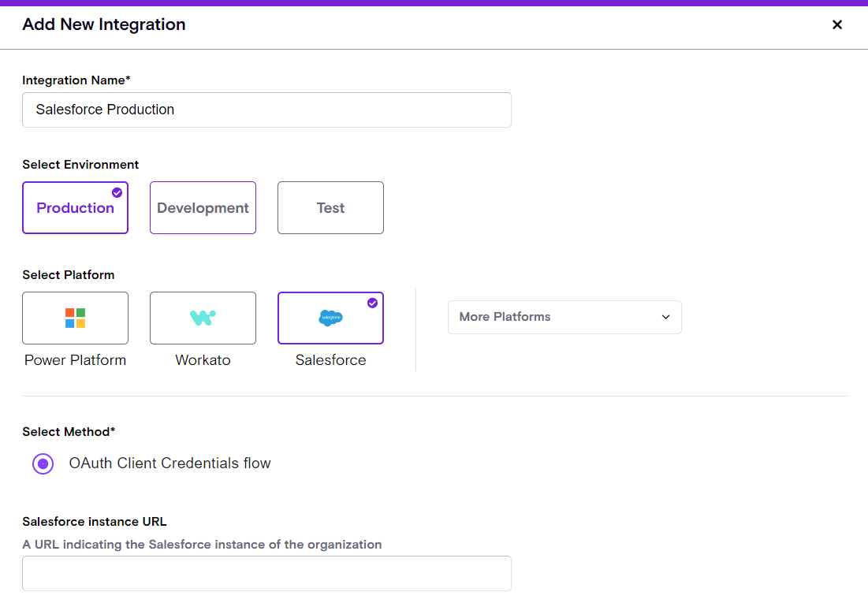
Task: Click the checkmark badge on Production
Action: (x=117, y=192)
